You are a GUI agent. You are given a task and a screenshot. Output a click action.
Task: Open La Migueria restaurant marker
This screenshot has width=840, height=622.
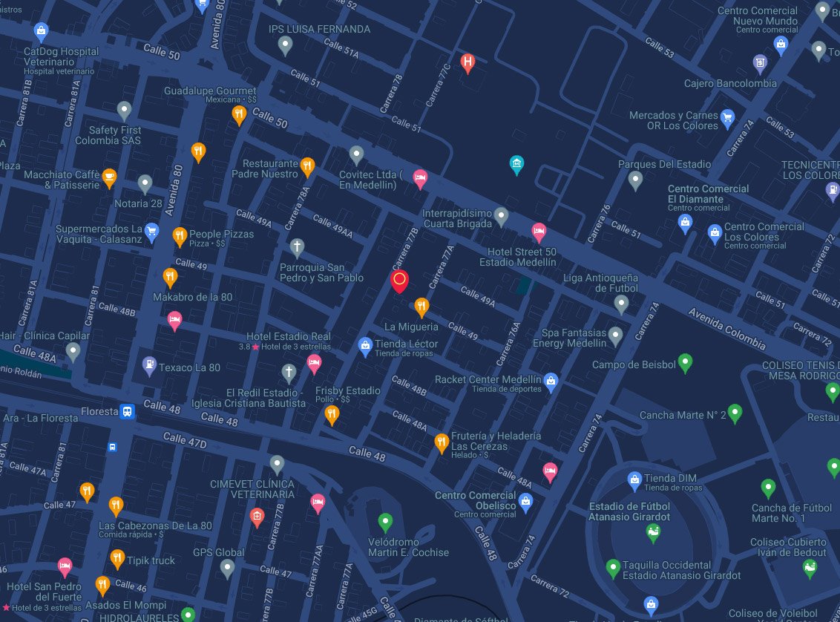click(x=421, y=306)
